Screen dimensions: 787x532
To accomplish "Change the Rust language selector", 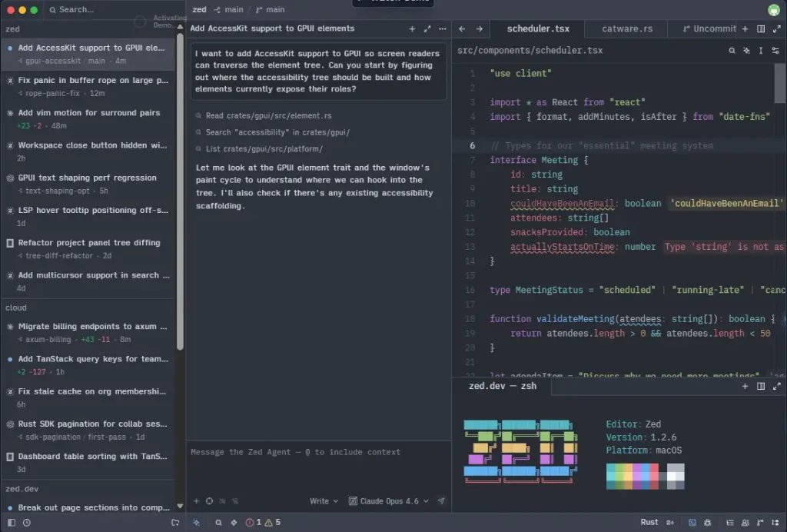I will pos(649,522).
